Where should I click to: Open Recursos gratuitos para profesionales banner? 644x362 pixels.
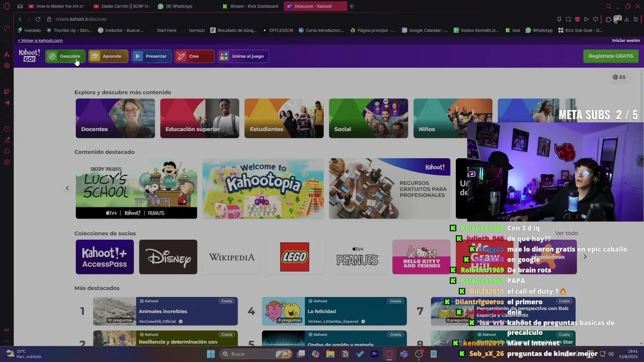[x=389, y=189]
